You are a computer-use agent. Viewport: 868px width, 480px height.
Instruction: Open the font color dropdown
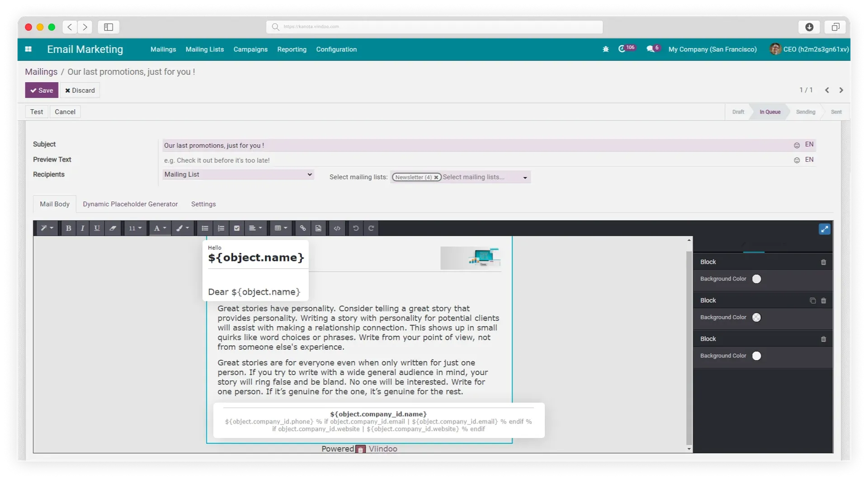pos(160,228)
